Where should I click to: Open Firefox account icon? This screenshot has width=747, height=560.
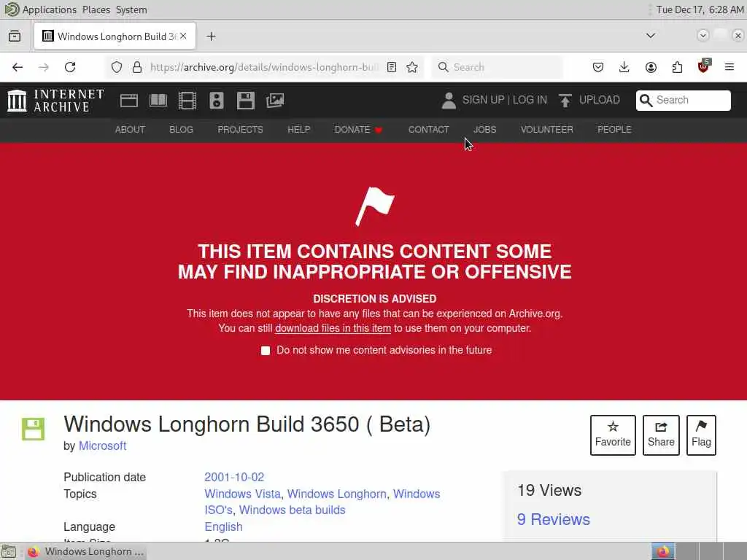[651, 67]
